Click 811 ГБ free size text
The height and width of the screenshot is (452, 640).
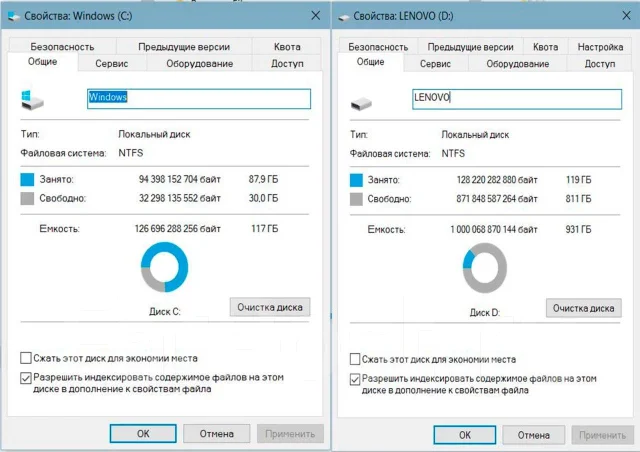coord(578,199)
